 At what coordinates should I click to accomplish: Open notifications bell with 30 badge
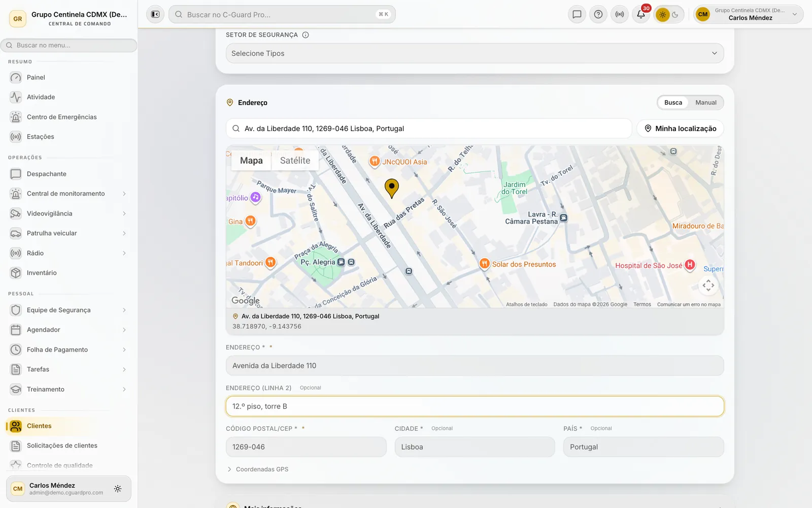pyautogui.click(x=641, y=14)
